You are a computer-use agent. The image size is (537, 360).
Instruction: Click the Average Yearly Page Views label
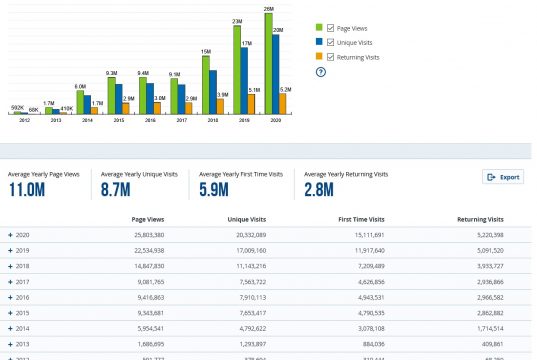(x=43, y=174)
